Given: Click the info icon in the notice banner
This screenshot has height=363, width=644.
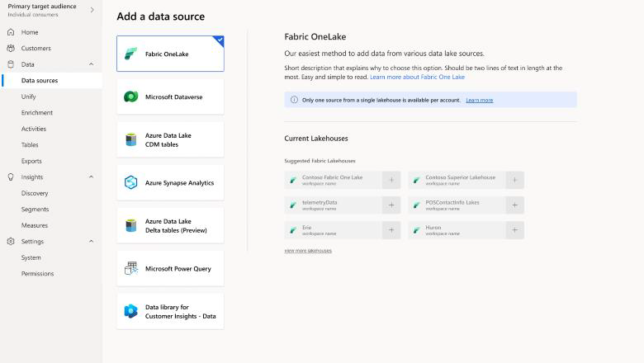Looking at the screenshot, I should point(294,100).
